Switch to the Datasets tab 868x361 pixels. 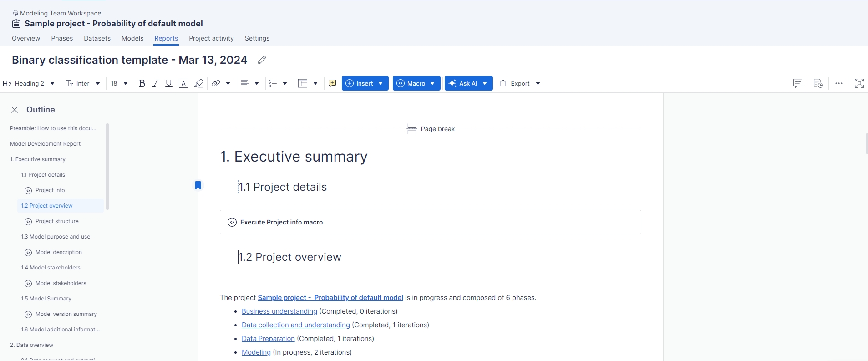tap(97, 38)
